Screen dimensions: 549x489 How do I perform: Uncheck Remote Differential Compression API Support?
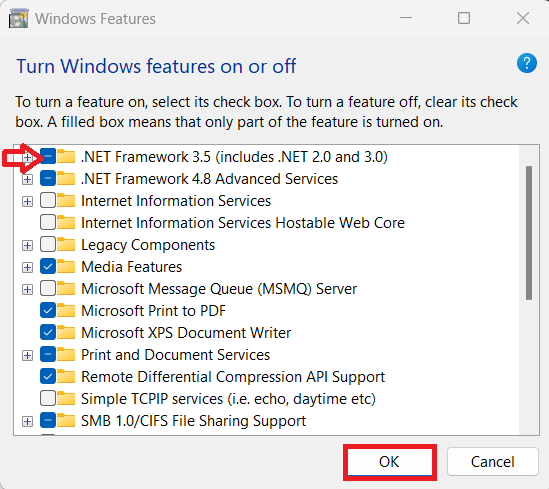coord(48,377)
